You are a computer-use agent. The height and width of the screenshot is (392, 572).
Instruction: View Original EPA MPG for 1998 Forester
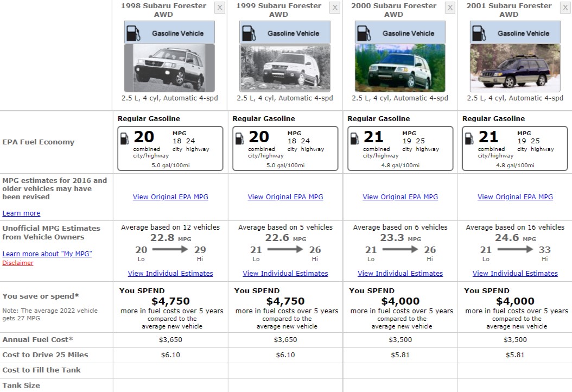(170, 197)
